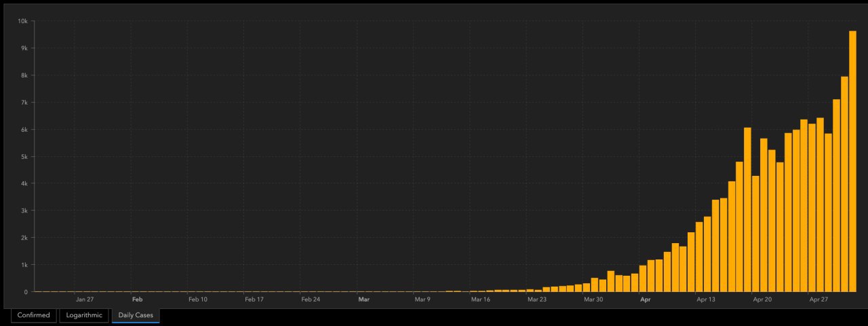868x326 pixels.
Task: Click the 5k y-axis label
Action: [x=24, y=156]
